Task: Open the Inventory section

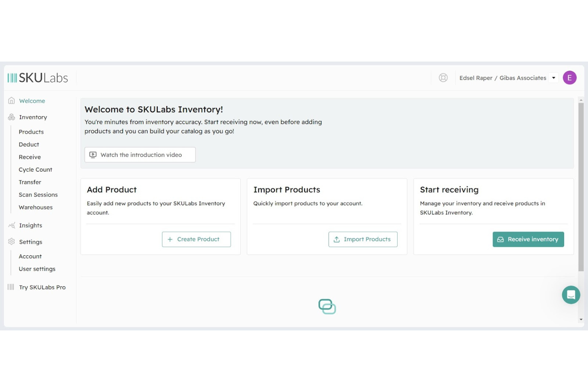Action: [x=33, y=117]
